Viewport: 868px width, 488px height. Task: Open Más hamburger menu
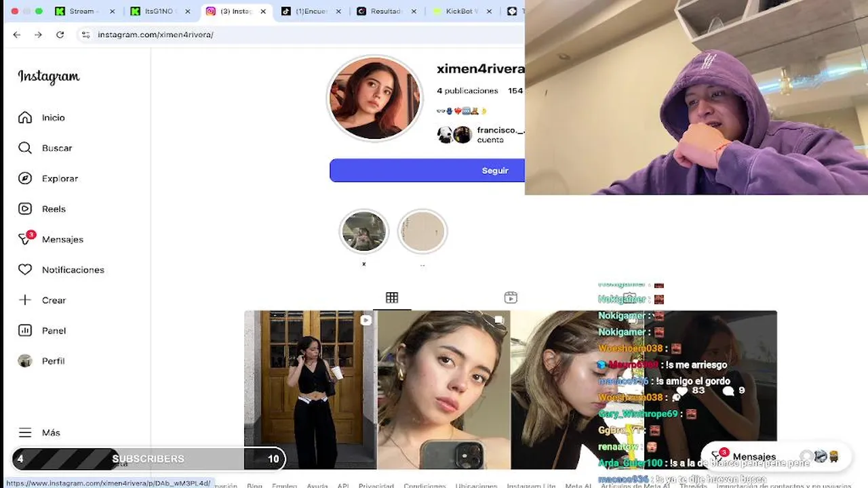coord(25,432)
